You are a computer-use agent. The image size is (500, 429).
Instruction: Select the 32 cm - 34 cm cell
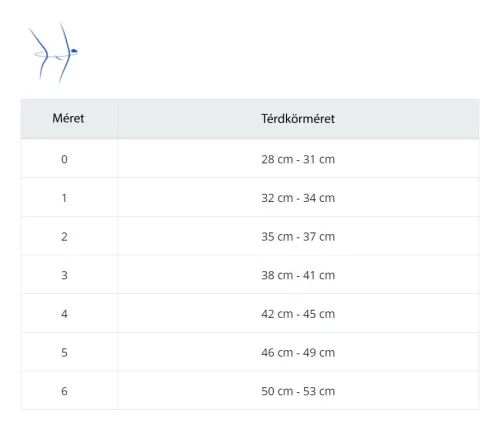pyautogui.click(x=298, y=198)
